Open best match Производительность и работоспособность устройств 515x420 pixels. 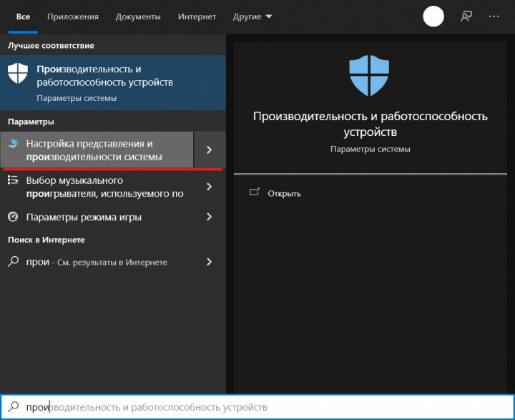pyautogui.click(x=113, y=83)
